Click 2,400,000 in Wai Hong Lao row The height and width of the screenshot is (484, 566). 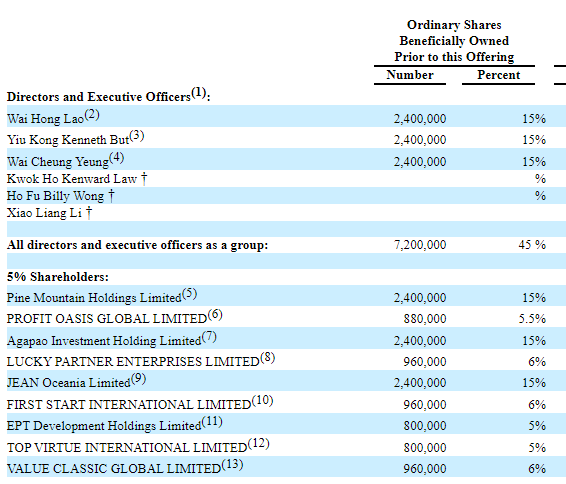pyautogui.click(x=420, y=119)
